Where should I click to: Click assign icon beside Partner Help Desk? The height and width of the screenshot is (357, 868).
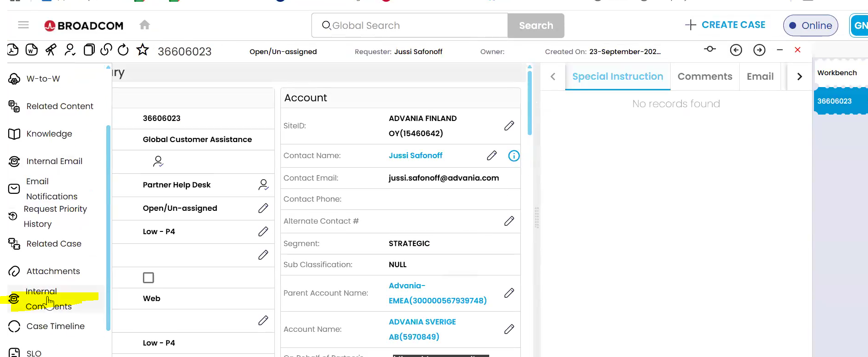(263, 185)
